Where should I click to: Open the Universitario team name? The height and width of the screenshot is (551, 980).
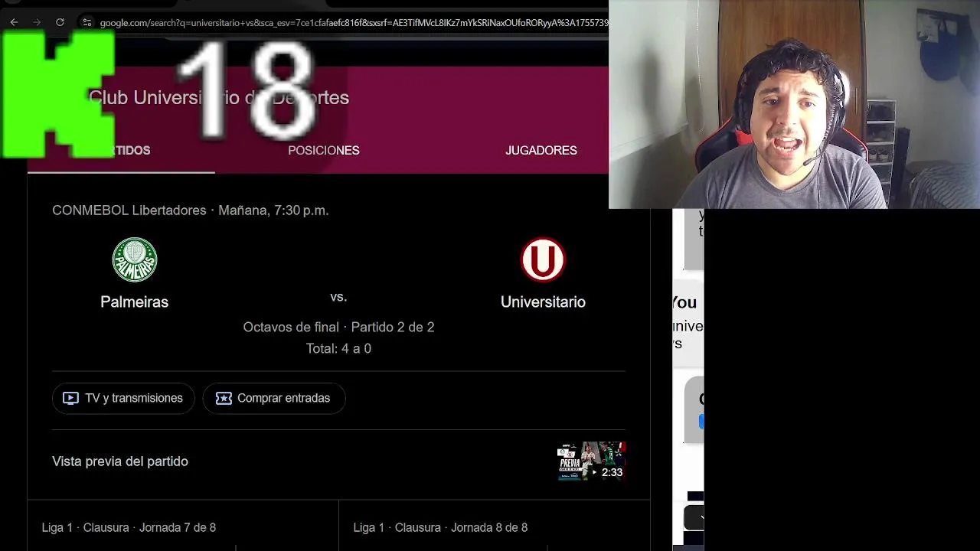(543, 302)
